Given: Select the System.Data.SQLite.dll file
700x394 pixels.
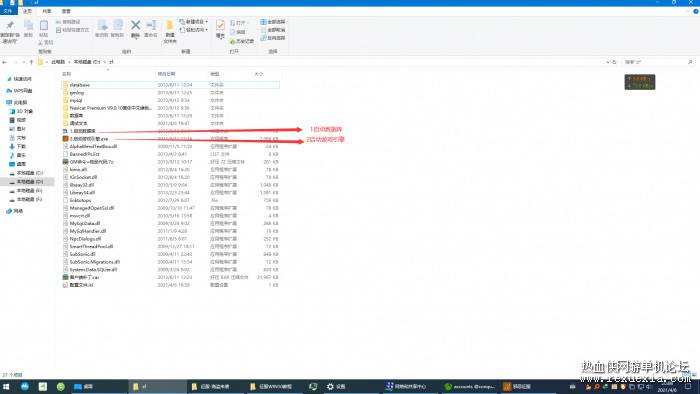Looking at the screenshot, I should (x=93, y=270).
